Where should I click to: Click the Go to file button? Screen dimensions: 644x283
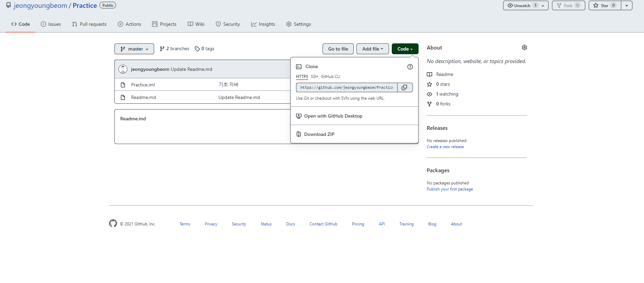point(338,49)
